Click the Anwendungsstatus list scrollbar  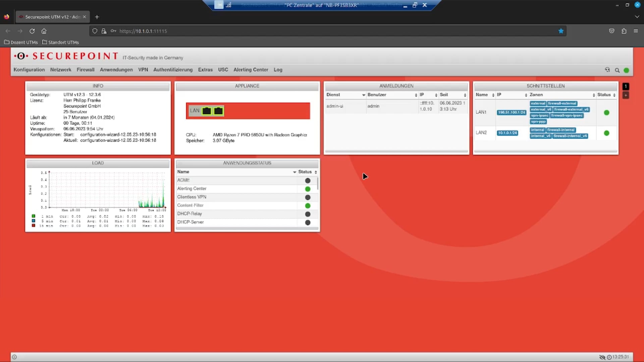pyautogui.click(x=318, y=184)
